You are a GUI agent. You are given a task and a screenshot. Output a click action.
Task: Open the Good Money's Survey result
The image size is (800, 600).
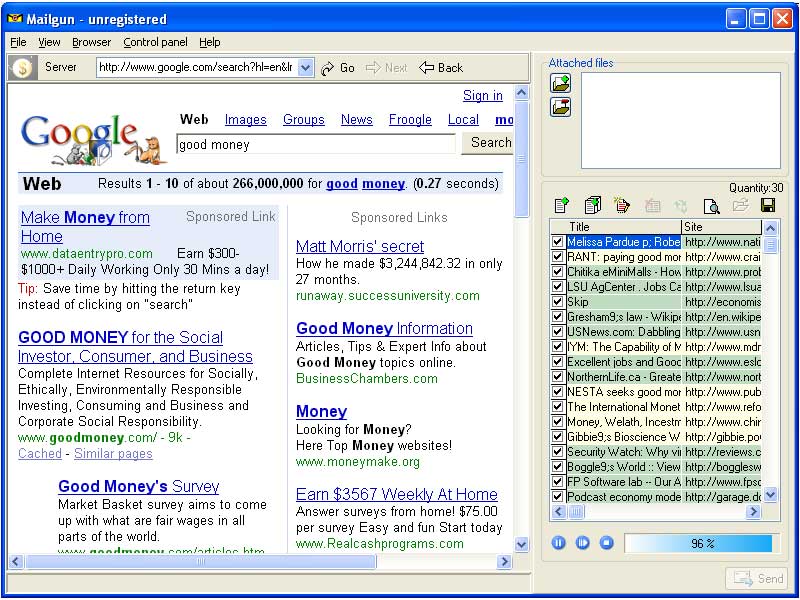[139, 486]
